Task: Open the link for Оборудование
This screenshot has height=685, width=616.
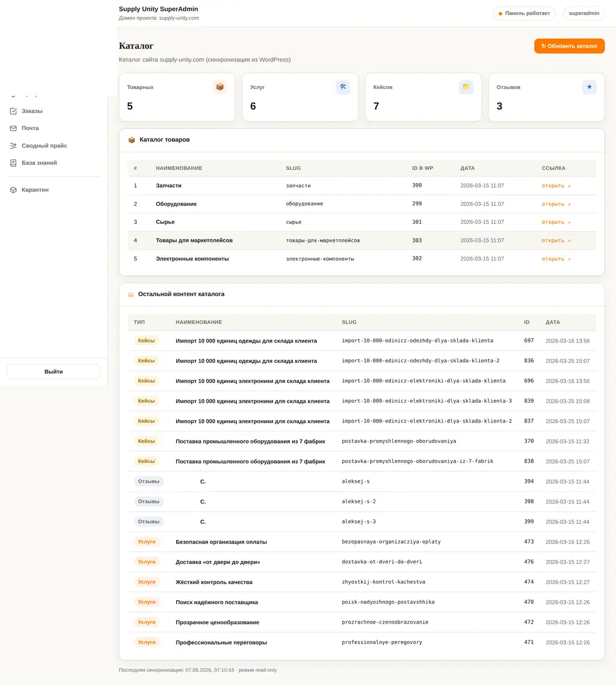Action: tap(556, 204)
